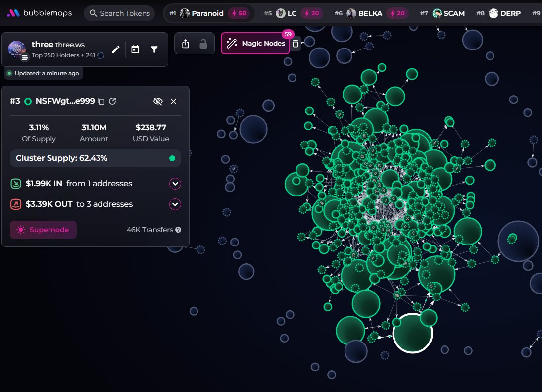This screenshot has height=392, width=542.
Task: Open the calendar history icon
Action: click(x=135, y=50)
